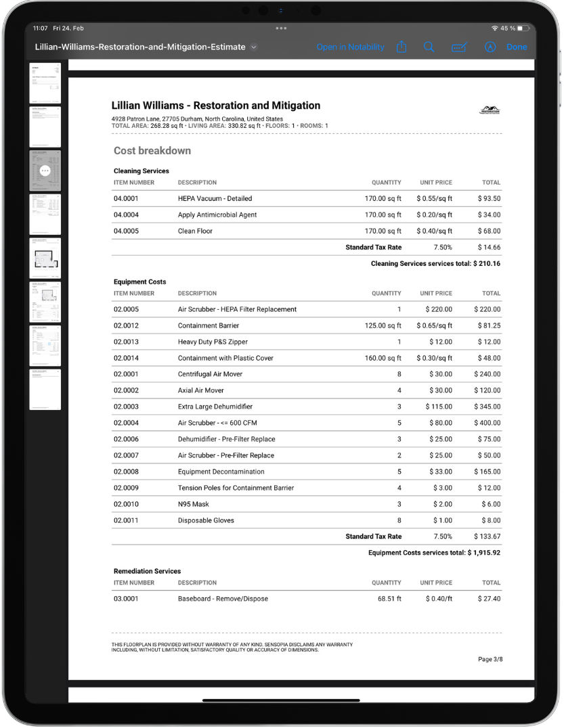The image size is (564, 728).
Task: Select 'Axial Air Mover' description
Action: coord(200,390)
